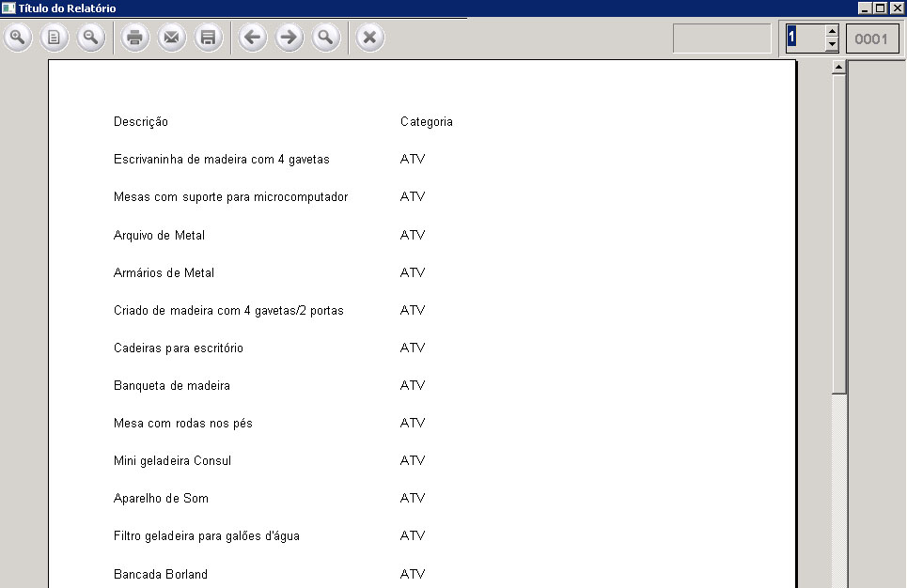The height and width of the screenshot is (588, 907).
Task: Select 'Mini geladeira Consul' text
Action: pos(172,461)
